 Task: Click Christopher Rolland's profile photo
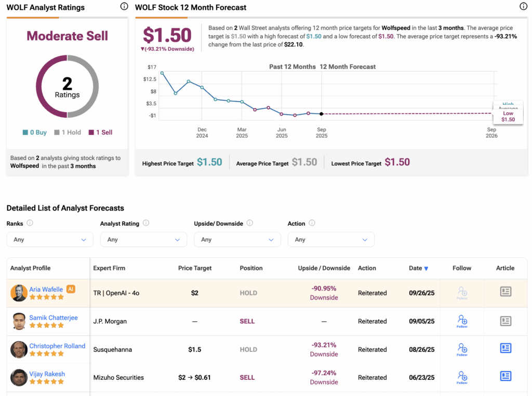click(x=19, y=349)
